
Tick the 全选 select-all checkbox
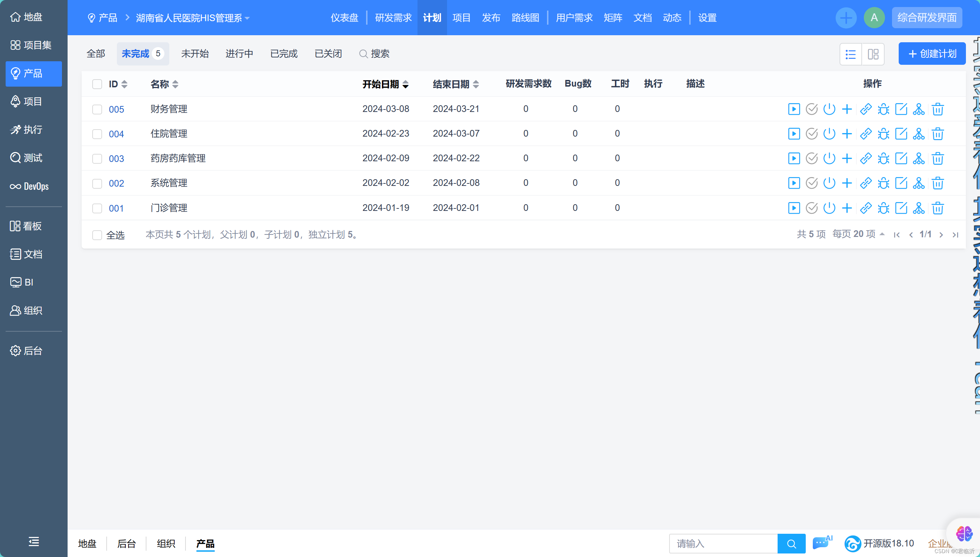tap(97, 235)
